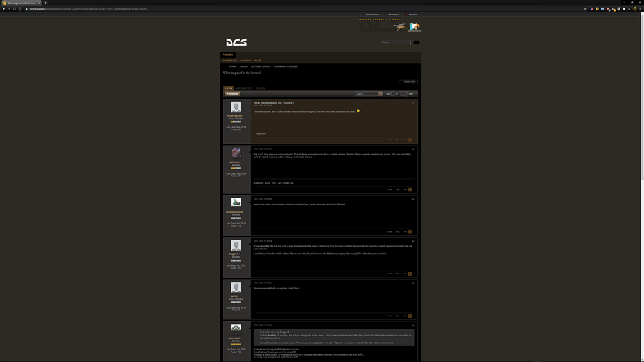Viewport: 644px width, 362px height.
Task: Open the Rules menu item
Action: point(258,61)
